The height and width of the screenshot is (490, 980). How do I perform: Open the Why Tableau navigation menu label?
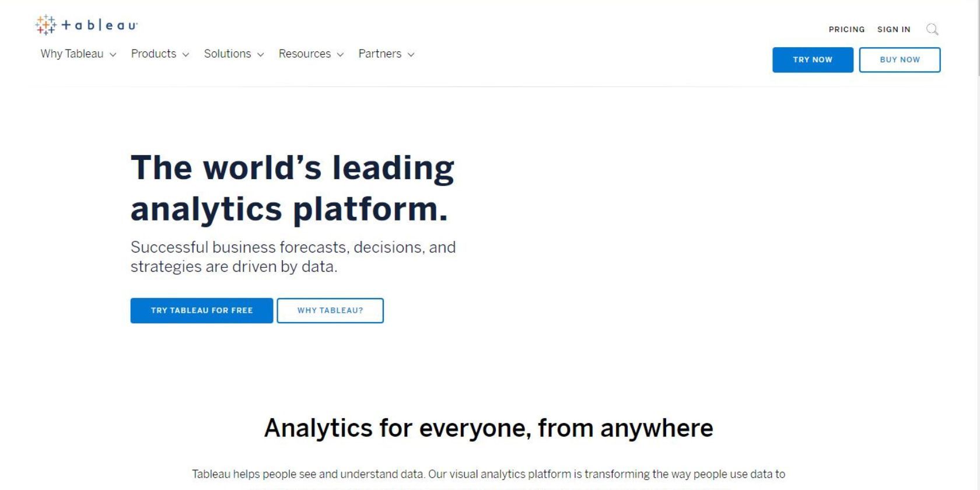coord(72,54)
